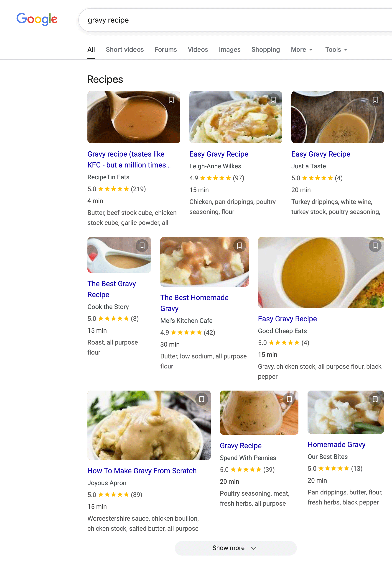392x561 pixels.
Task: Save the RecipeTin Eats gravy recipe bookmark
Action: coord(171,100)
